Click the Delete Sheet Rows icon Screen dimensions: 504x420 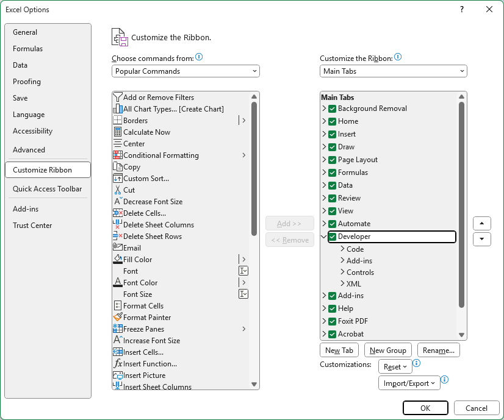pos(118,236)
